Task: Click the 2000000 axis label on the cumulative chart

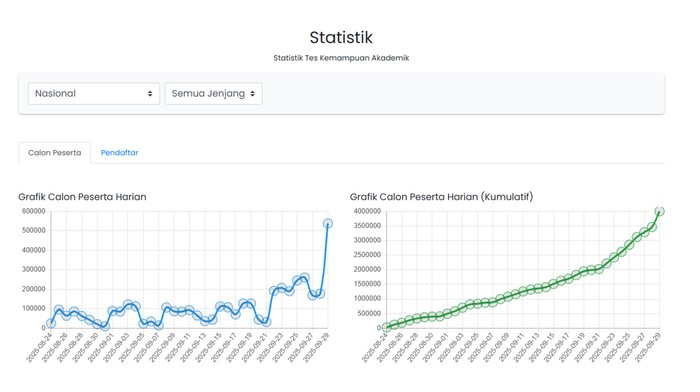Action: point(367,269)
